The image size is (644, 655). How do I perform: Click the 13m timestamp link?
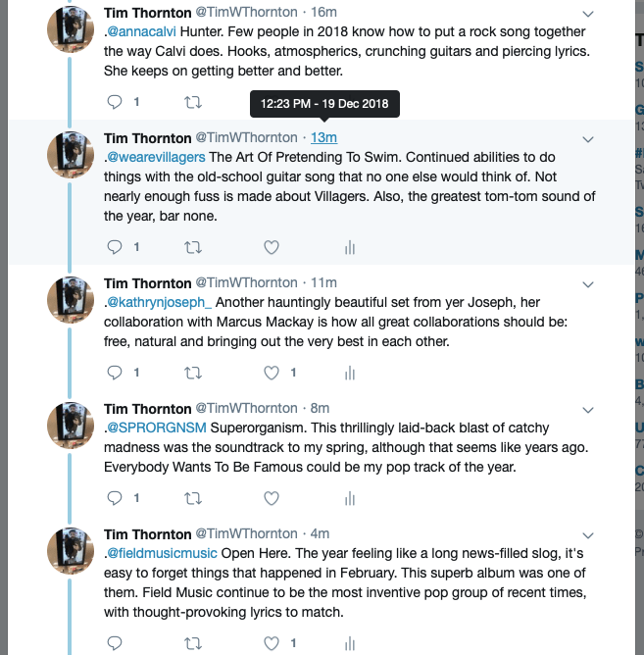click(x=324, y=138)
